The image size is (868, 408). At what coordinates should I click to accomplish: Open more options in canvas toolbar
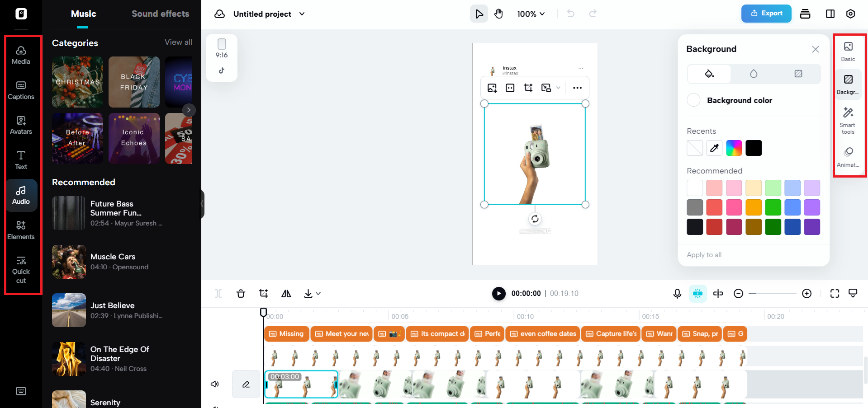tap(577, 88)
